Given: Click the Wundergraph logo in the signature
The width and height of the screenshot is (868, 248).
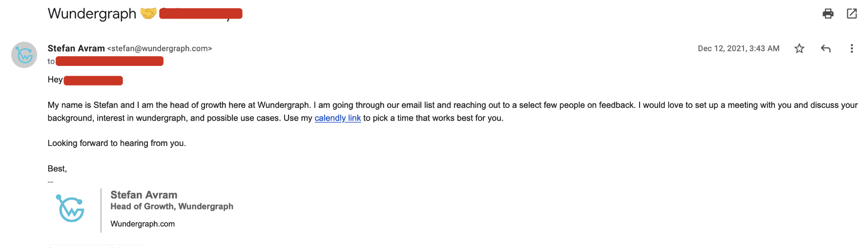Looking at the screenshot, I should [70, 208].
